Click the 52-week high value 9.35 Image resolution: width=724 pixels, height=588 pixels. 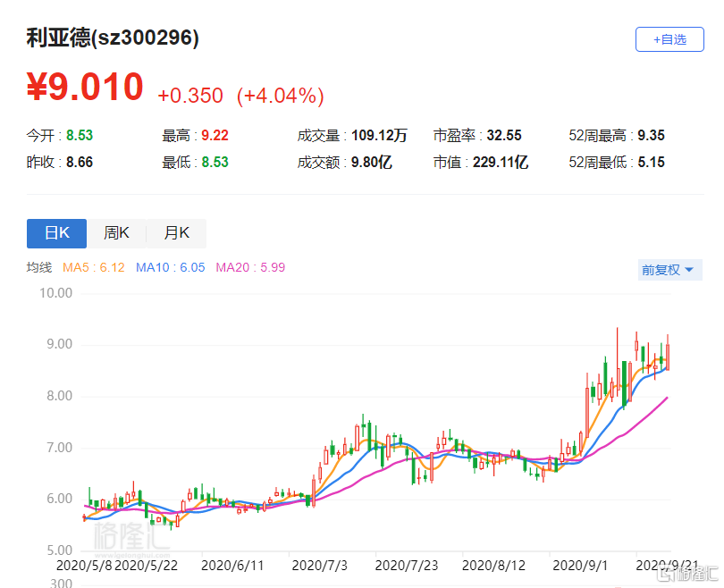651,135
